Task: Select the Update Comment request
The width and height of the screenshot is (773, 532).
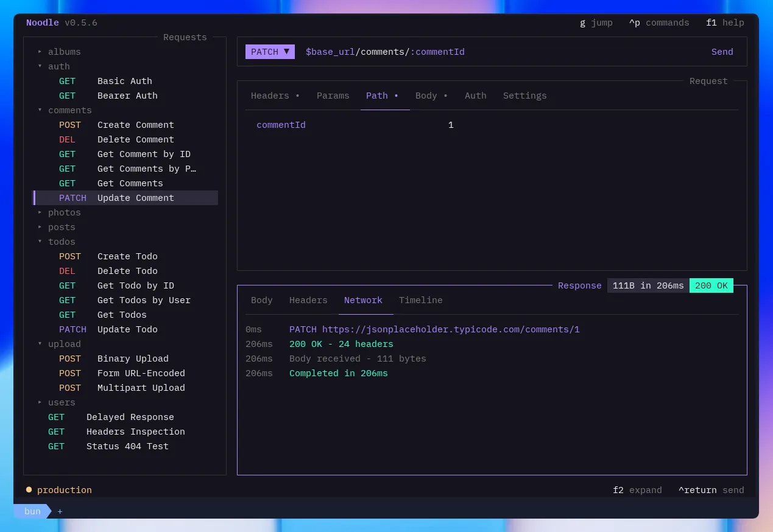Action: click(x=125, y=198)
